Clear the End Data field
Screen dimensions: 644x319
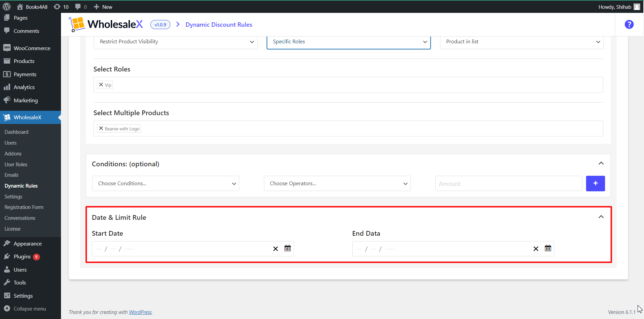tap(536, 249)
